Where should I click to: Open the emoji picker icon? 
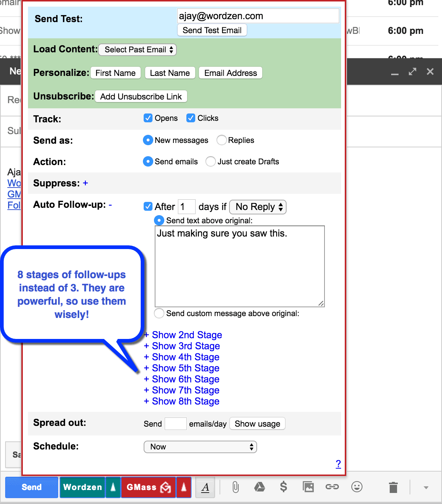357,487
